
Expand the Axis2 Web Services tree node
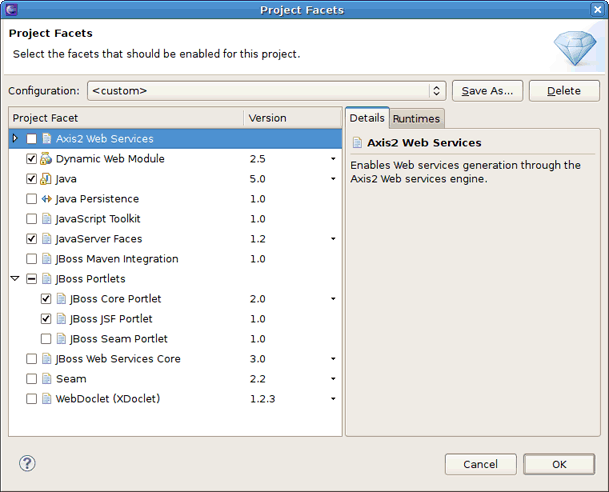pos(15,138)
